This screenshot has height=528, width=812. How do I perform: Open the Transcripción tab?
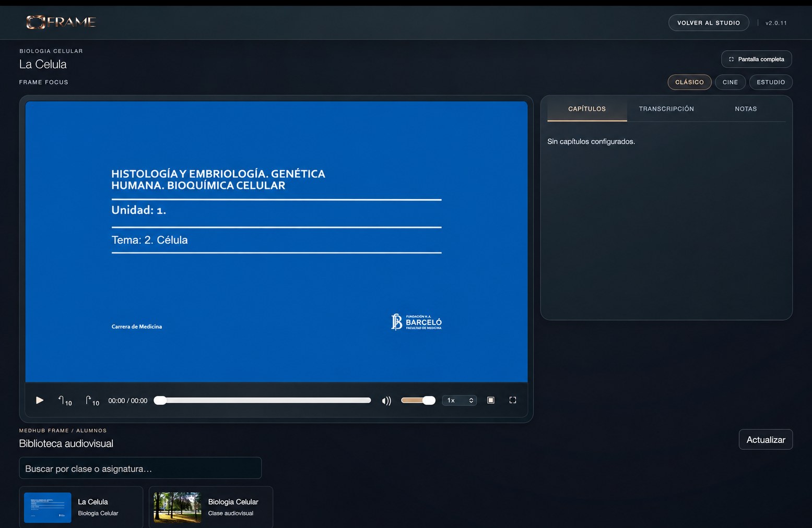pos(666,109)
